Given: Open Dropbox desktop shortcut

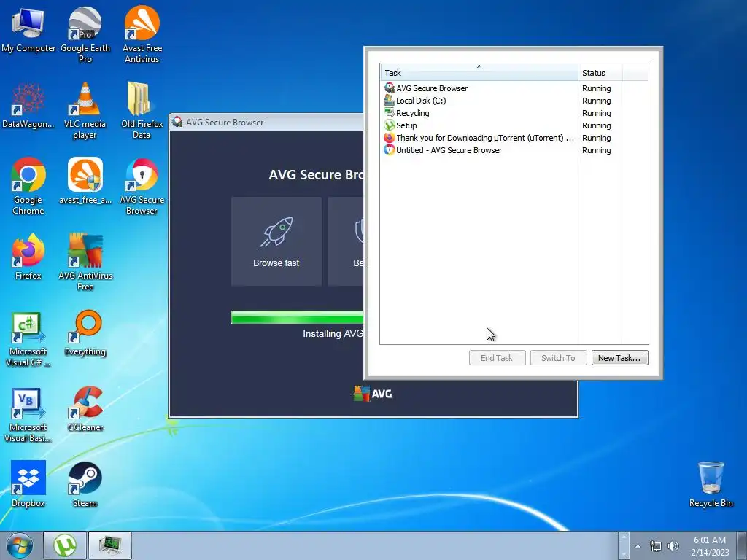Looking at the screenshot, I should pos(28,484).
